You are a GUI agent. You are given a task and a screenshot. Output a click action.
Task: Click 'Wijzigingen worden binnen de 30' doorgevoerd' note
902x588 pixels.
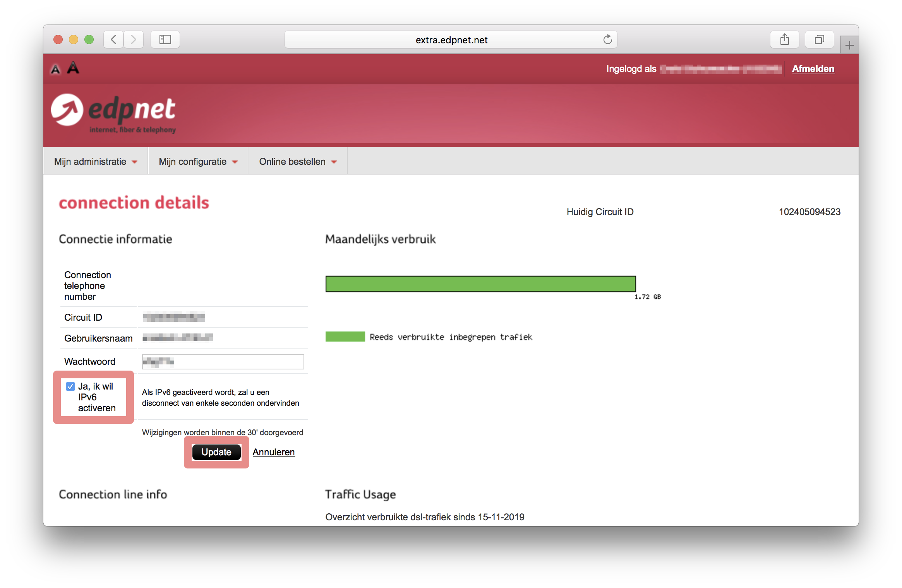223,432
